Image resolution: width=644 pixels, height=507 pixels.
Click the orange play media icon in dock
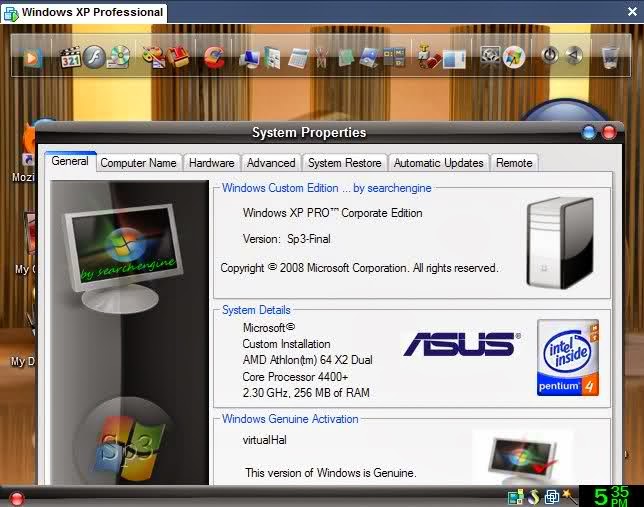[x=33, y=57]
